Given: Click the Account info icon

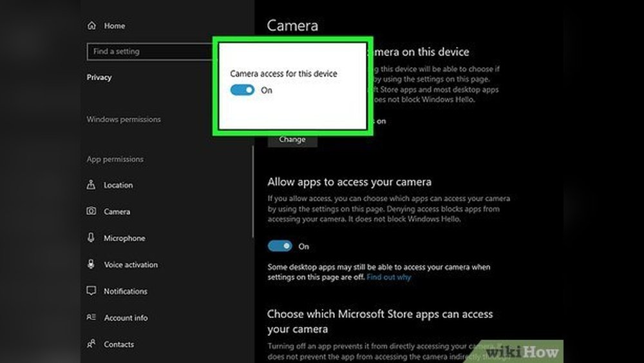Looking at the screenshot, I should [x=91, y=317].
